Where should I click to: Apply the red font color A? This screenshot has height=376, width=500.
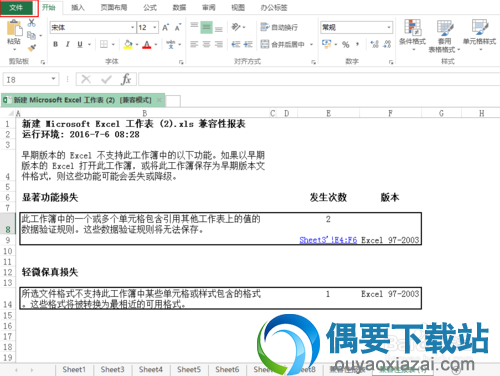click(147, 44)
